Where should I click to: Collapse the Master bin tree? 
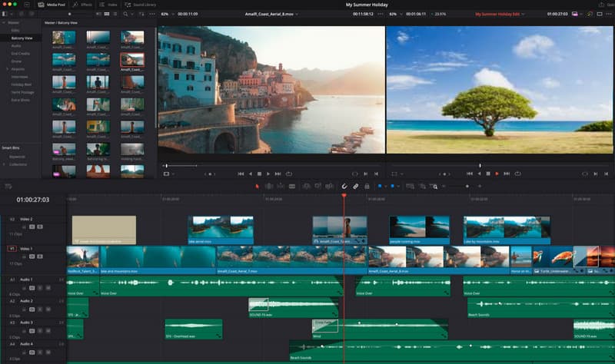click(4, 23)
